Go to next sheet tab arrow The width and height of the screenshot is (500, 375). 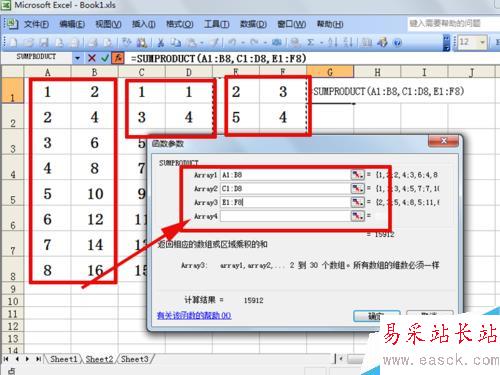click(x=27, y=359)
